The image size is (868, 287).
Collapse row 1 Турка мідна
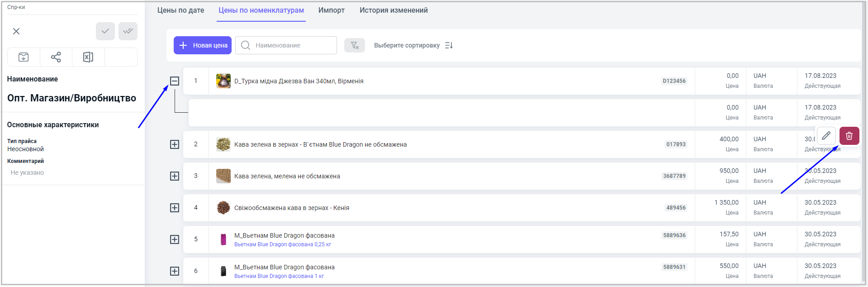(x=175, y=81)
